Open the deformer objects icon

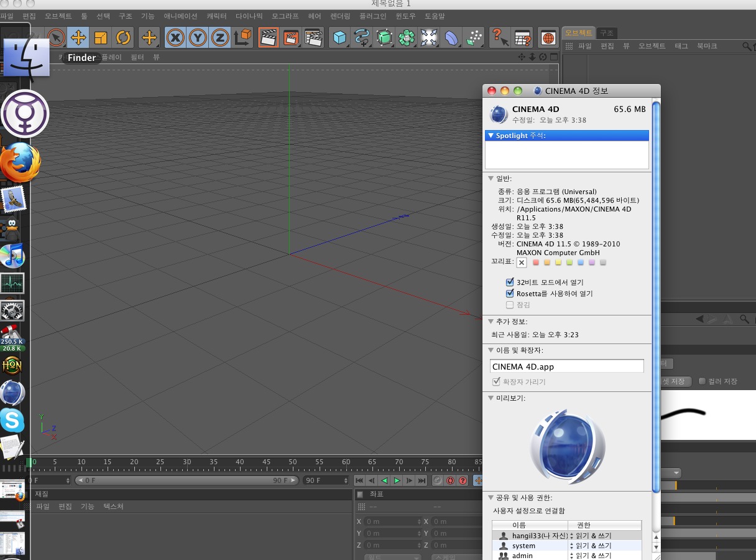[452, 38]
